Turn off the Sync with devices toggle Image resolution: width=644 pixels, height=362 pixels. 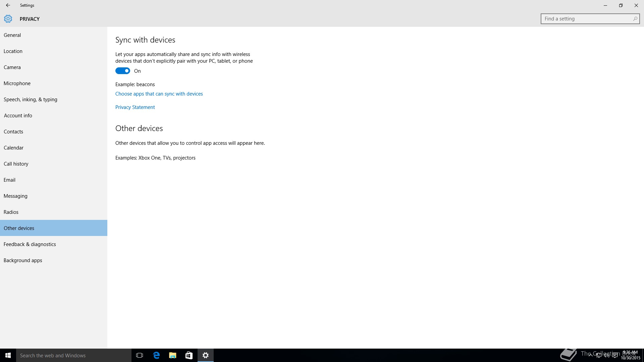123,71
